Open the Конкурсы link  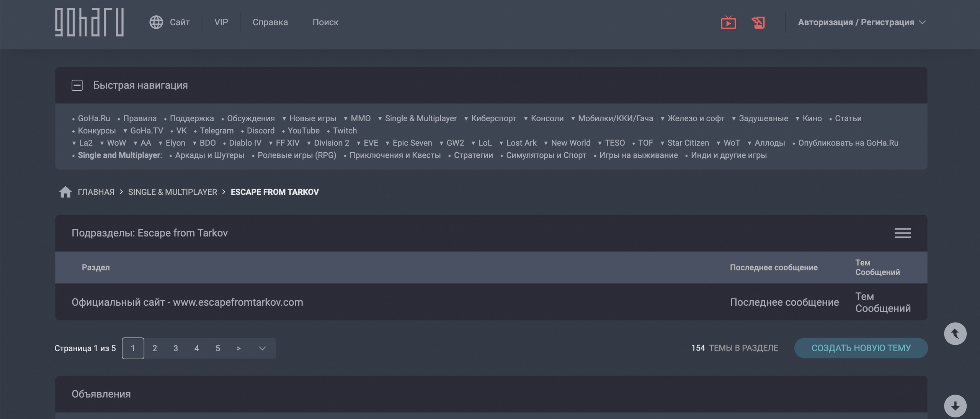(97, 130)
